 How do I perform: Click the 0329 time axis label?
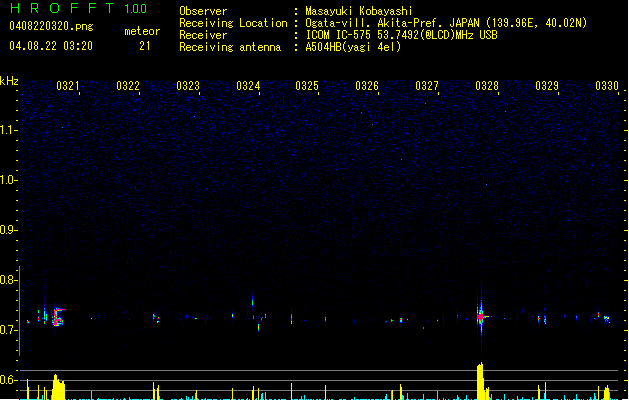point(547,86)
